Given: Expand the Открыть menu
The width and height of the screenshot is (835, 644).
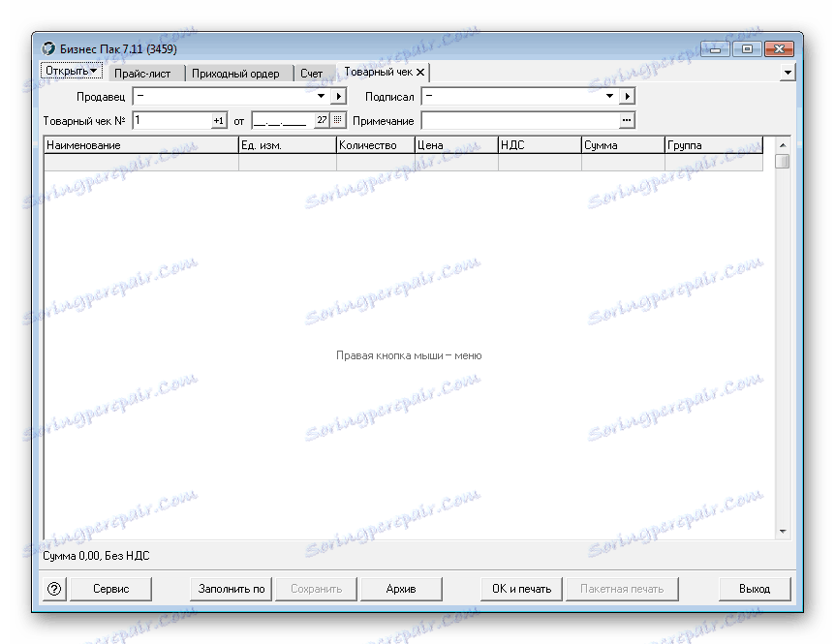Looking at the screenshot, I should click(70, 70).
